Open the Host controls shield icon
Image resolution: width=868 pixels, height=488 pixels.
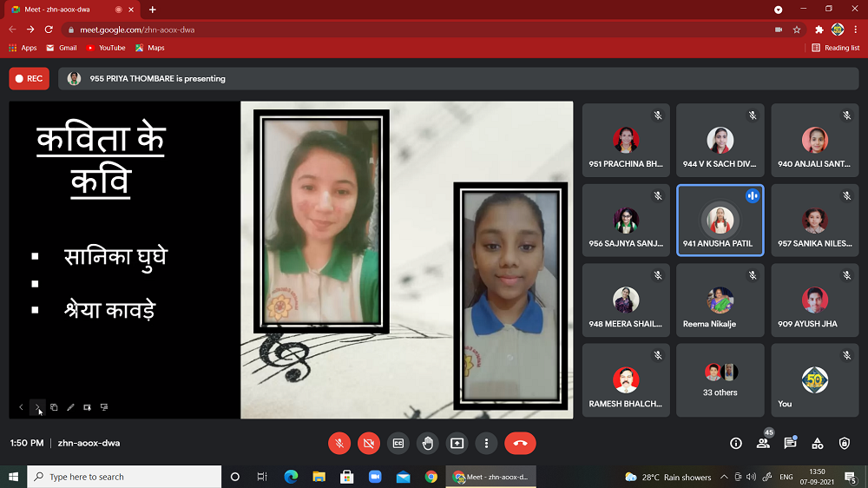[845, 443]
